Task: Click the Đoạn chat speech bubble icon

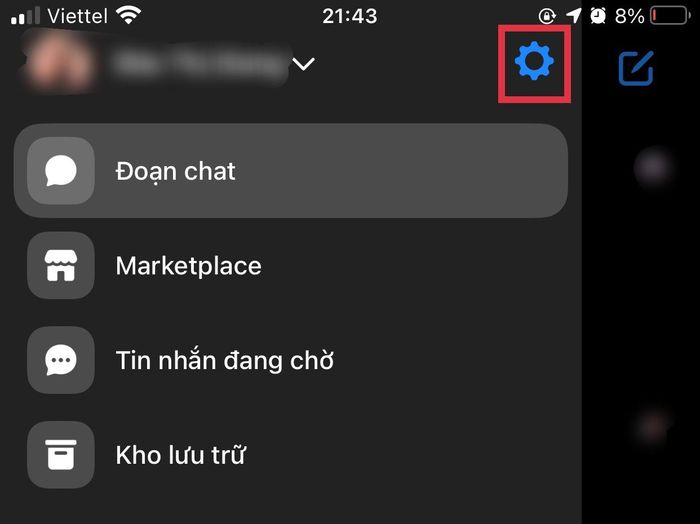Action: 61,171
